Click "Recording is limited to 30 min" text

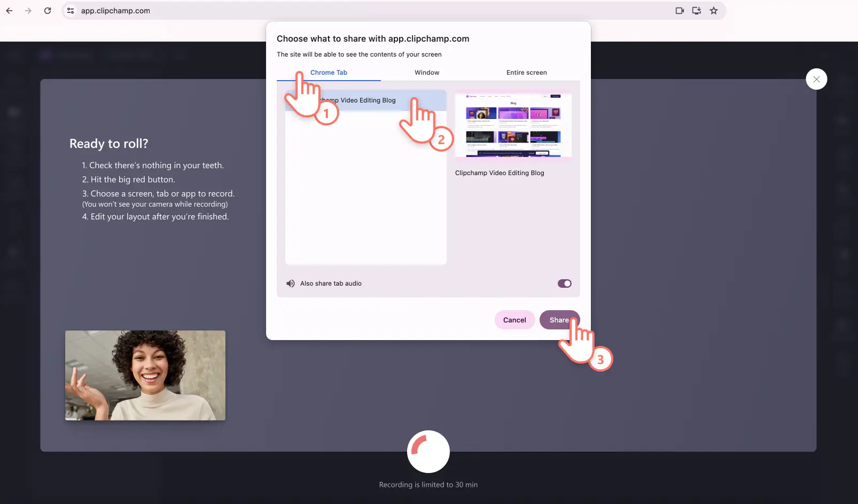[428, 485]
